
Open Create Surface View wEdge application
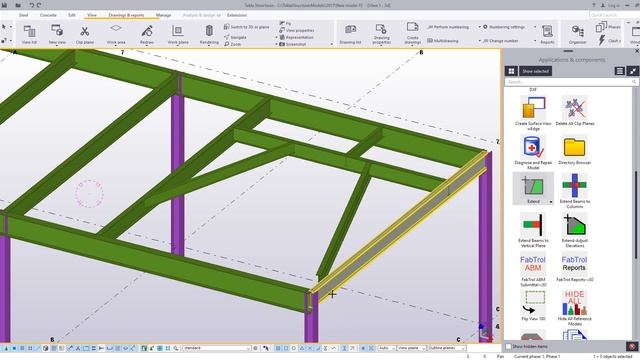pos(533,113)
